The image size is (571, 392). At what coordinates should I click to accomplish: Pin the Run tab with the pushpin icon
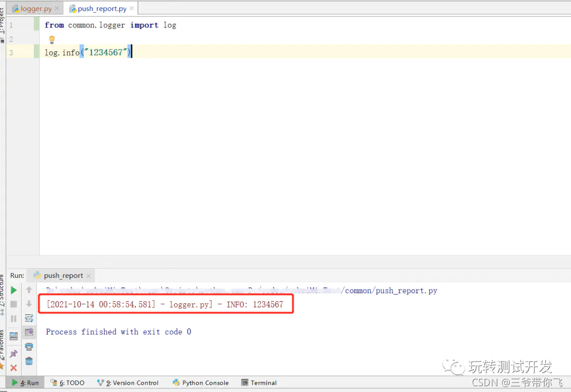click(x=13, y=353)
